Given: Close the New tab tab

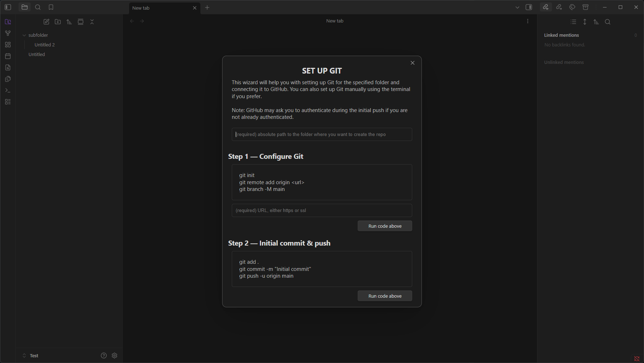Looking at the screenshot, I should [x=195, y=8].
